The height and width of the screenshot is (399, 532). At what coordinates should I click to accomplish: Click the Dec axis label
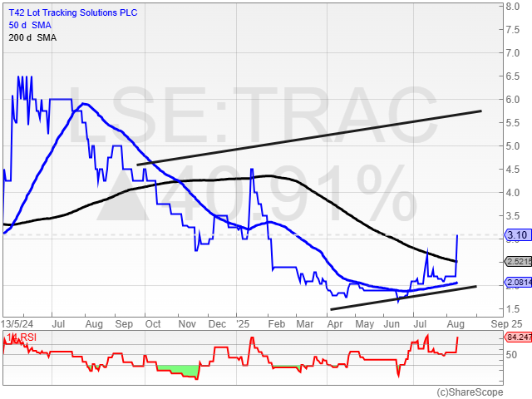tap(217, 324)
